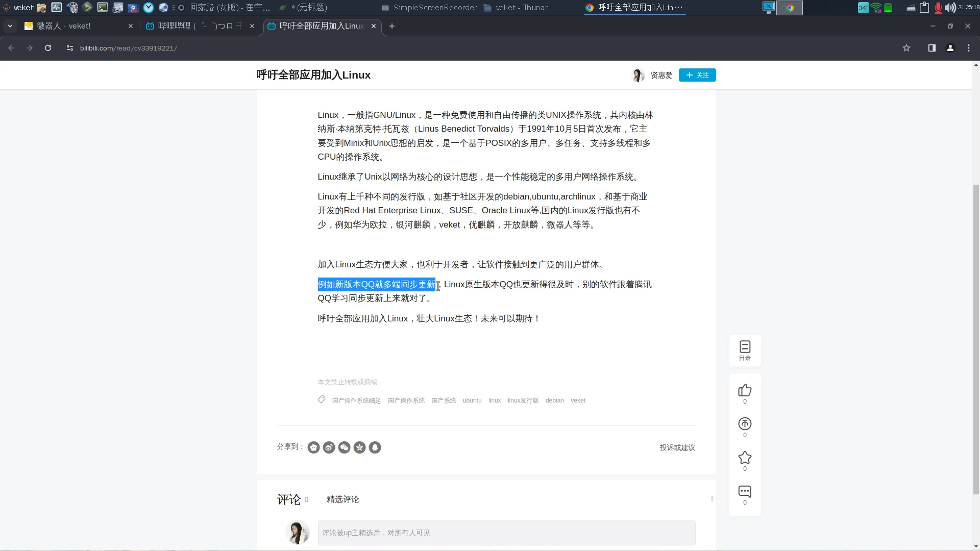Share the article to Qzone

coord(359,447)
